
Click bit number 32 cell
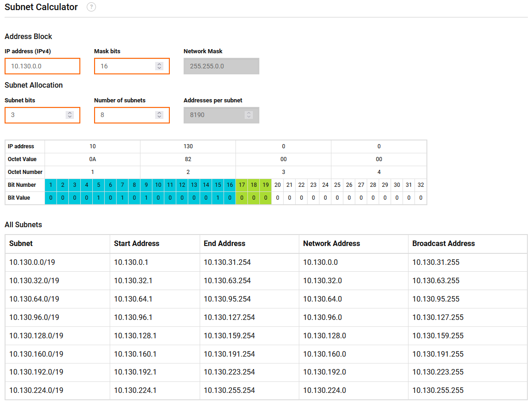[421, 185]
